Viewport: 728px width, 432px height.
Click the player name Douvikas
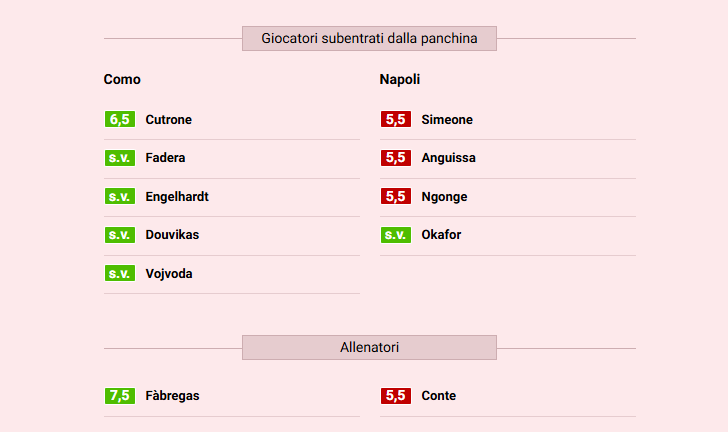point(172,235)
